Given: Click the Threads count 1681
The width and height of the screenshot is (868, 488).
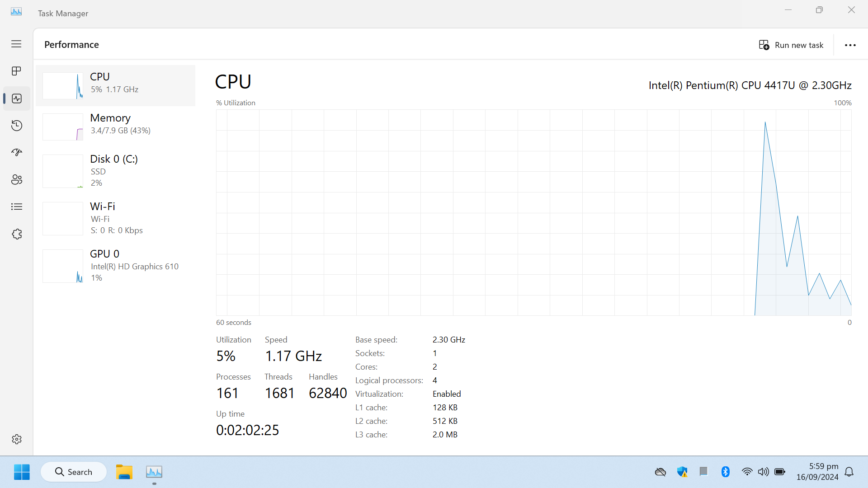Looking at the screenshot, I should pyautogui.click(x=279, y=393).
